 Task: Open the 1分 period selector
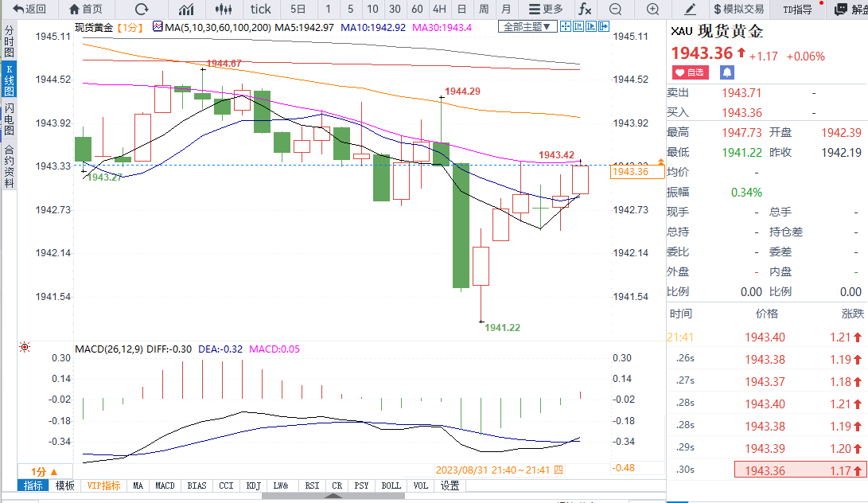click(x=45, y=471)
